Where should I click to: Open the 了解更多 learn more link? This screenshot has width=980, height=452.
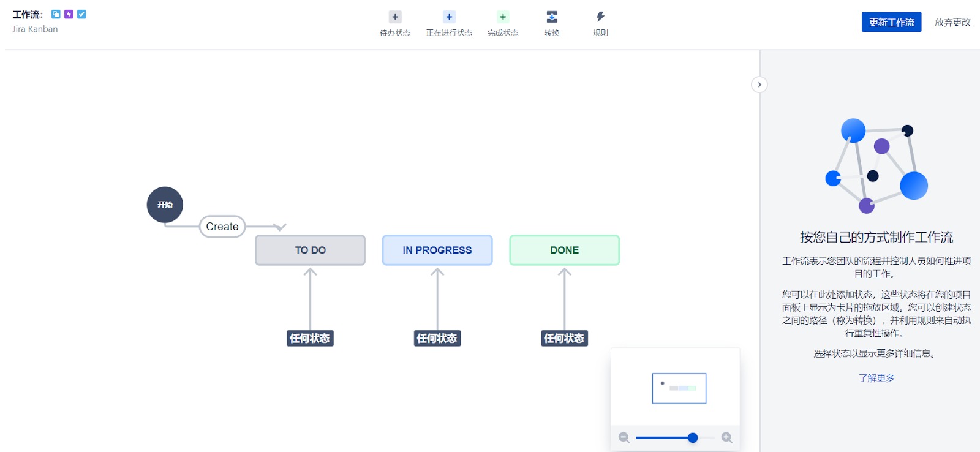tap(876, 378)
